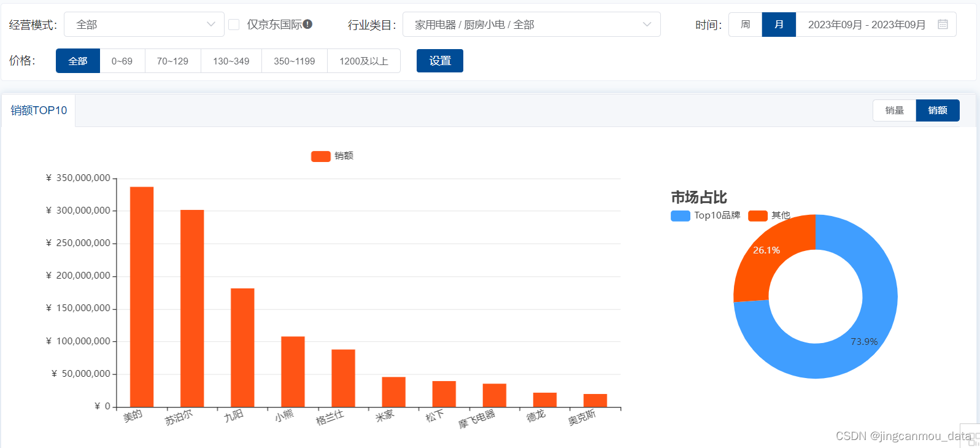Switch chart to 销量 view
This screenshot has width=980, height=448.
(895, 110)
